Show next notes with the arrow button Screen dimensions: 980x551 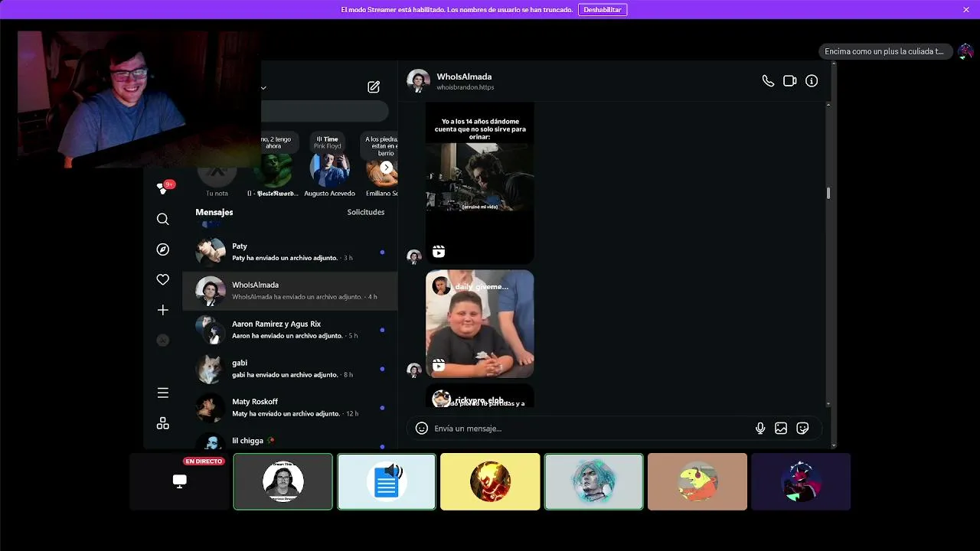[387, 168]
